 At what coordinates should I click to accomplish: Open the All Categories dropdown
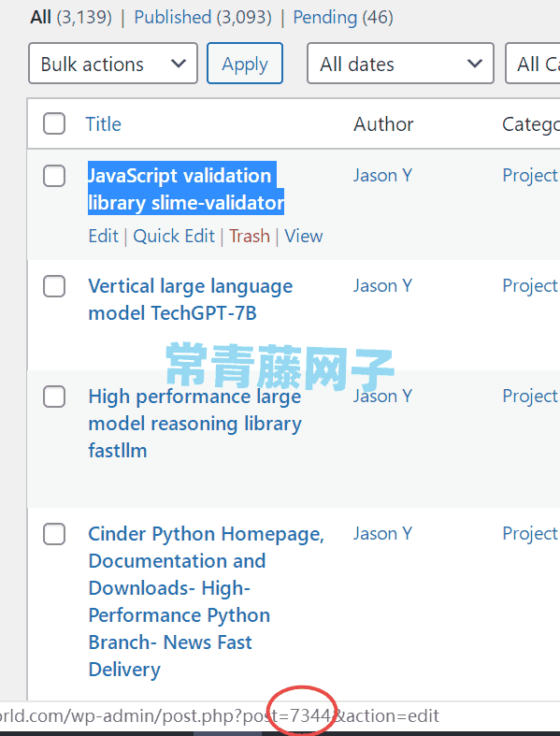click(533, 64)
